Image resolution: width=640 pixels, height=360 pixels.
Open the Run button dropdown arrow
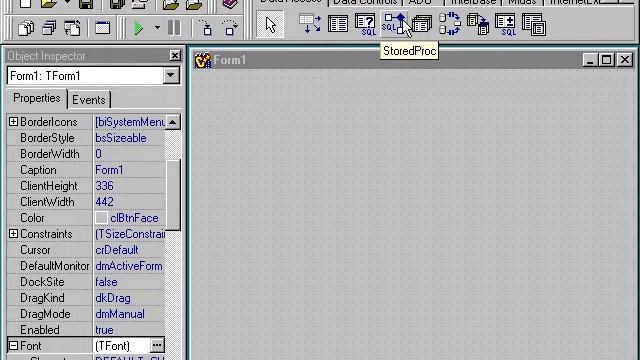(157, 28)
